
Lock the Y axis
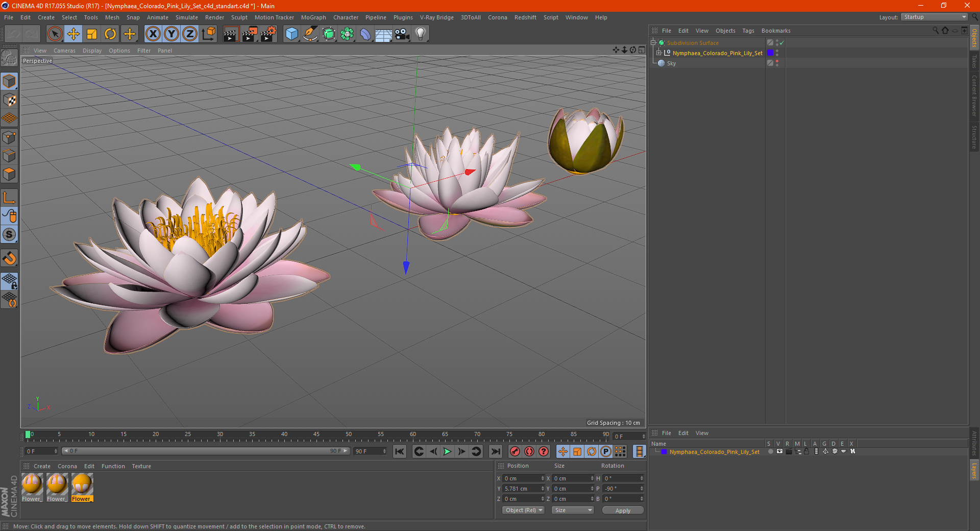point(171,34)
